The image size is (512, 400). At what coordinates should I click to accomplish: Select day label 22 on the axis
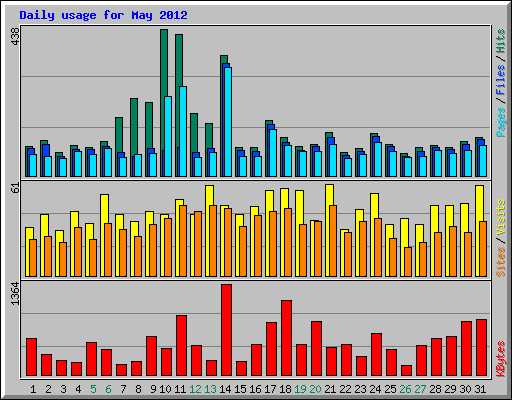[x=345, y=389]
